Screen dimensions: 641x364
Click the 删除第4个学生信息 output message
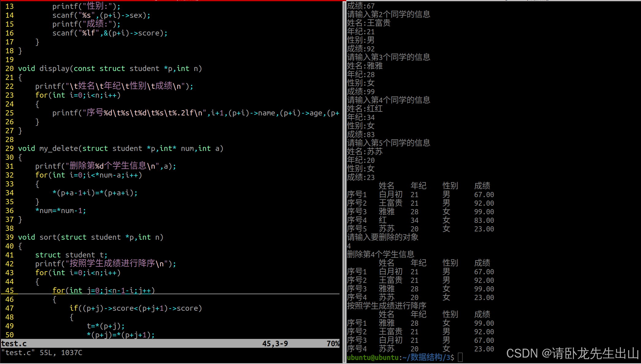point(381,254)
